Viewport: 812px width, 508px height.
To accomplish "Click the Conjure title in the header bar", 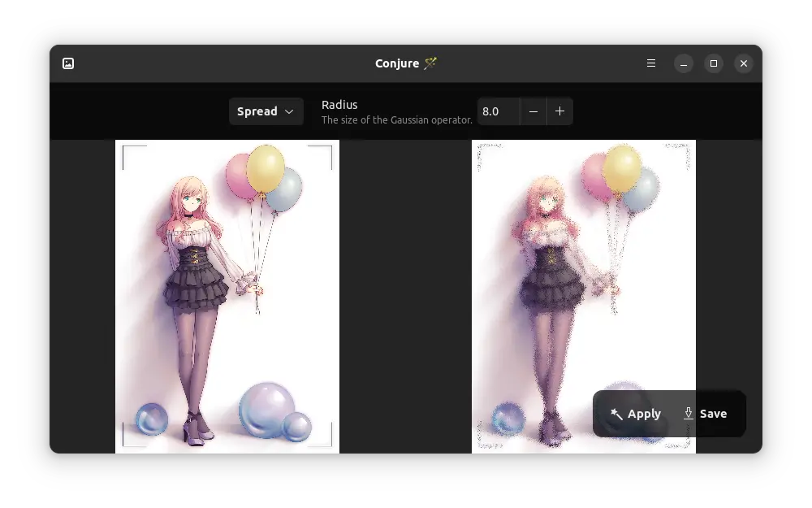I will click(398, 63).
